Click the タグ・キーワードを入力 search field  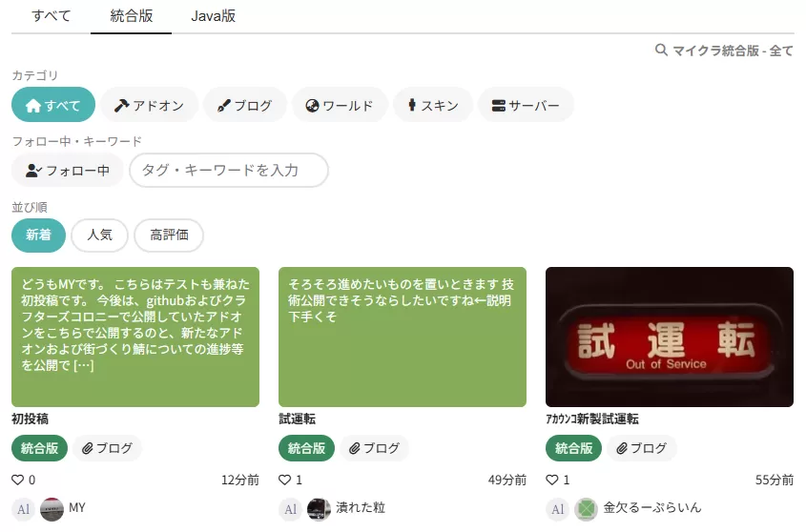[x=229, y=171]
